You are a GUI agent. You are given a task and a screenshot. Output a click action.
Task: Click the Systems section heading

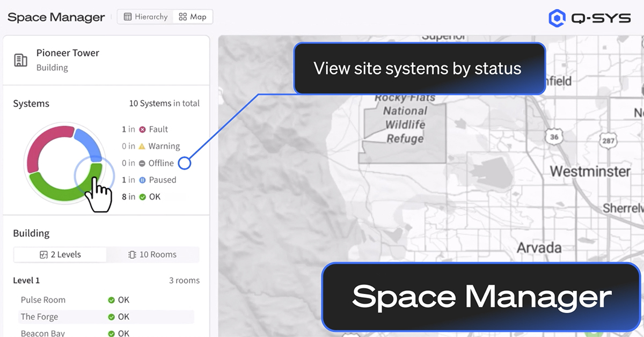click(x=31, y=104)
